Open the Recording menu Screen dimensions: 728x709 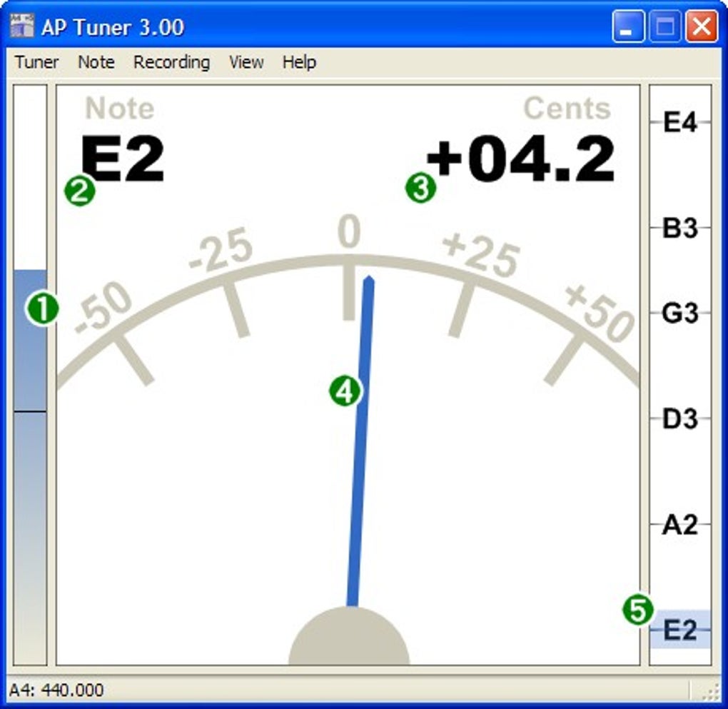coord(171,62)
